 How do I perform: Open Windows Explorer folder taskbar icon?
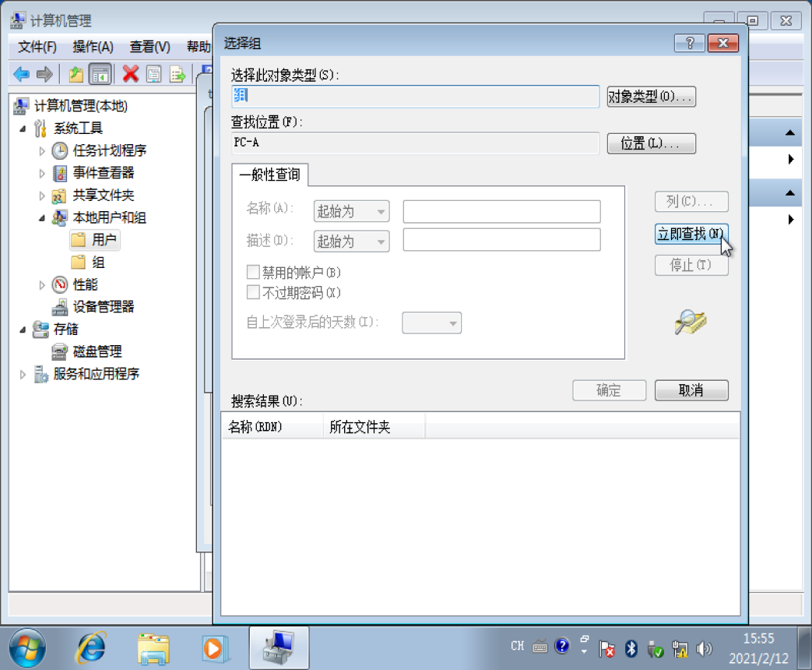pos(153,649)
